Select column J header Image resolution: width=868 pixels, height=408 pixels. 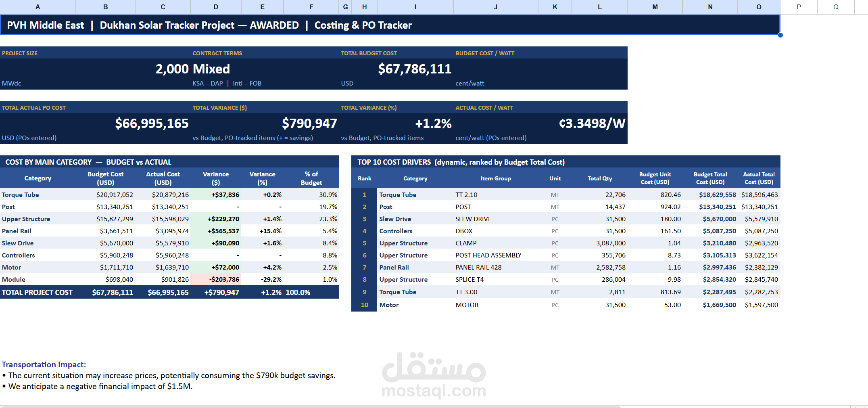tap(496, 7)
